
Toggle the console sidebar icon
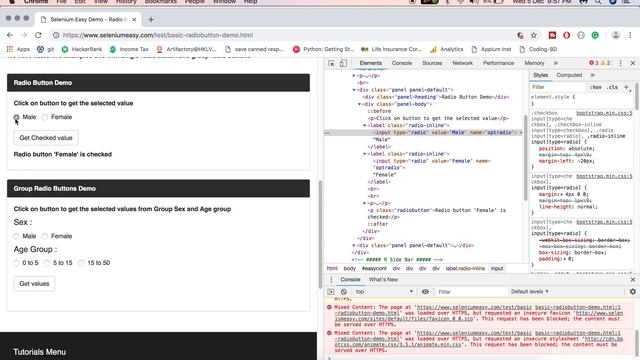[x=331, y=292]
